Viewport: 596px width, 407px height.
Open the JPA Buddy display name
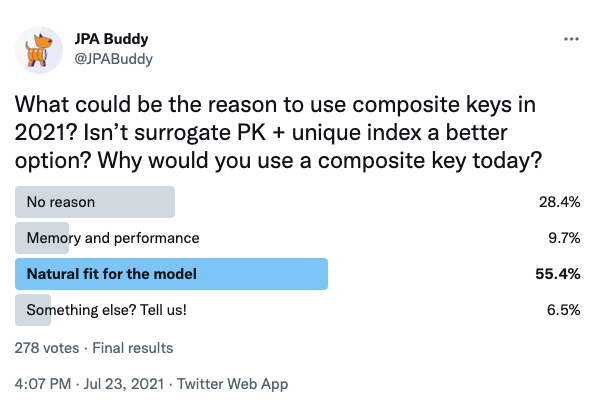pyautogui.click(x=111, y=39)
